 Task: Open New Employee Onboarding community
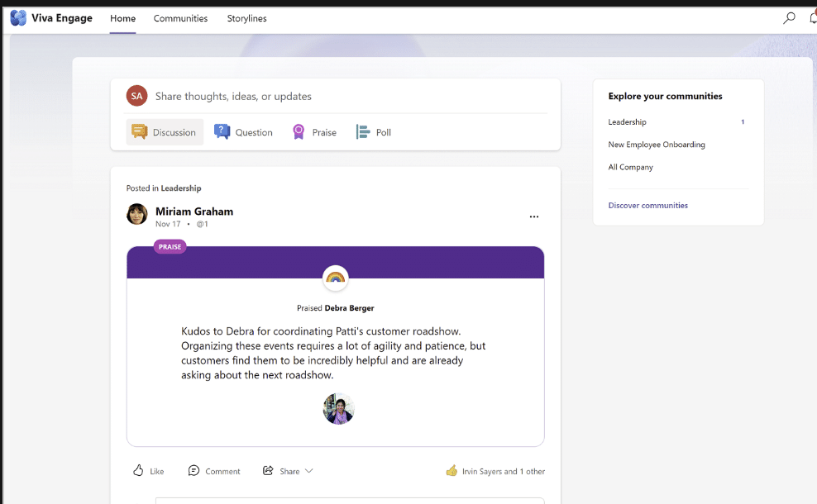[x=657, y=145]
